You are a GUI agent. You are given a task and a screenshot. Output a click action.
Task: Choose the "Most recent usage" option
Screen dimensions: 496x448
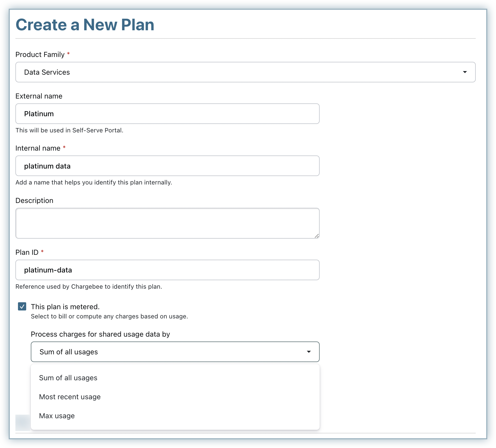(x=70, y=397)
